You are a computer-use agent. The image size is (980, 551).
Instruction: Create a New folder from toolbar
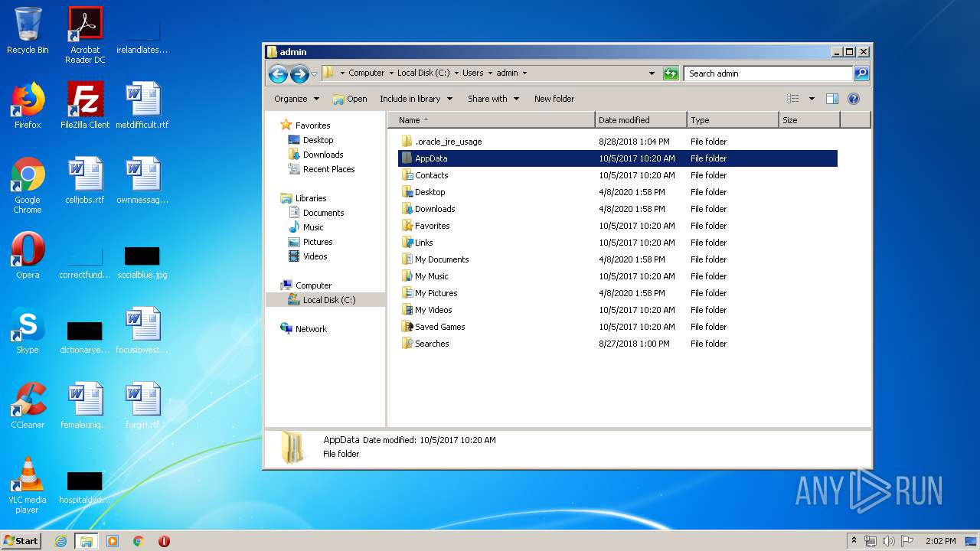coord(554,99)
